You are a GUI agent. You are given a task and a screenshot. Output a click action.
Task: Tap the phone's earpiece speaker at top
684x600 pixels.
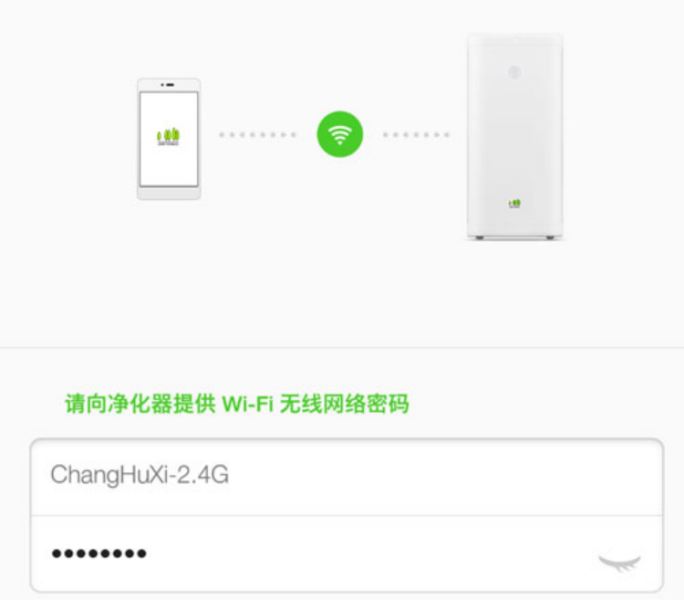click(x=169, y=85)
